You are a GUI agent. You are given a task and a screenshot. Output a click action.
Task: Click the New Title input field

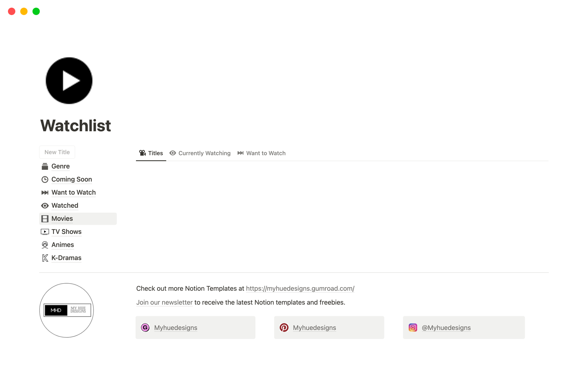pyautogui.click(x=57, y=152)
